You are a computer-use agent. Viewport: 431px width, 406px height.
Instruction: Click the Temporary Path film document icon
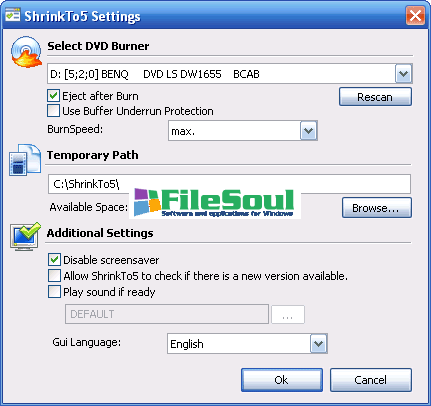click(25, 160)
